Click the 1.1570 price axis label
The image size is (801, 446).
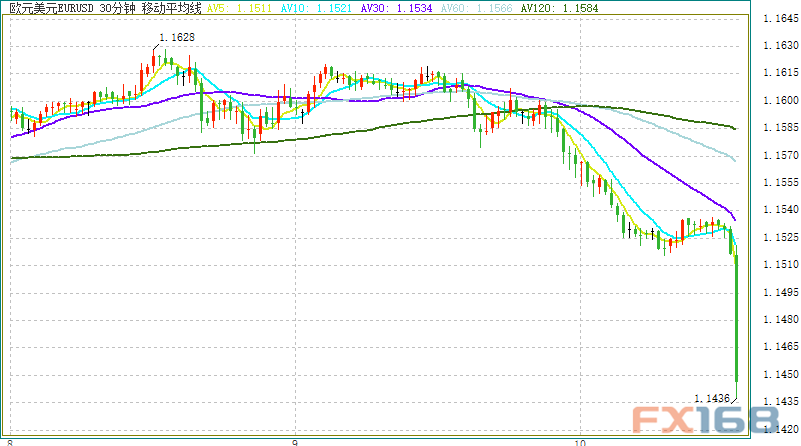(x=781, y=155)
